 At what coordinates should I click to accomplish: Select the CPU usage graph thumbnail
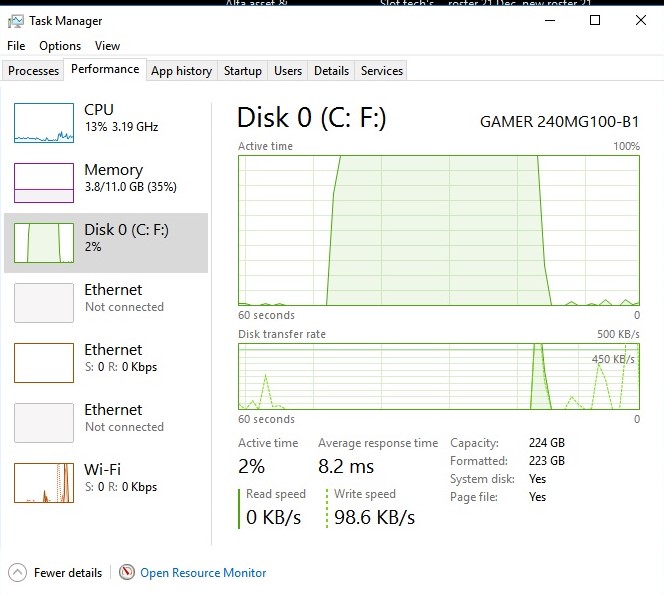point(44,123)
